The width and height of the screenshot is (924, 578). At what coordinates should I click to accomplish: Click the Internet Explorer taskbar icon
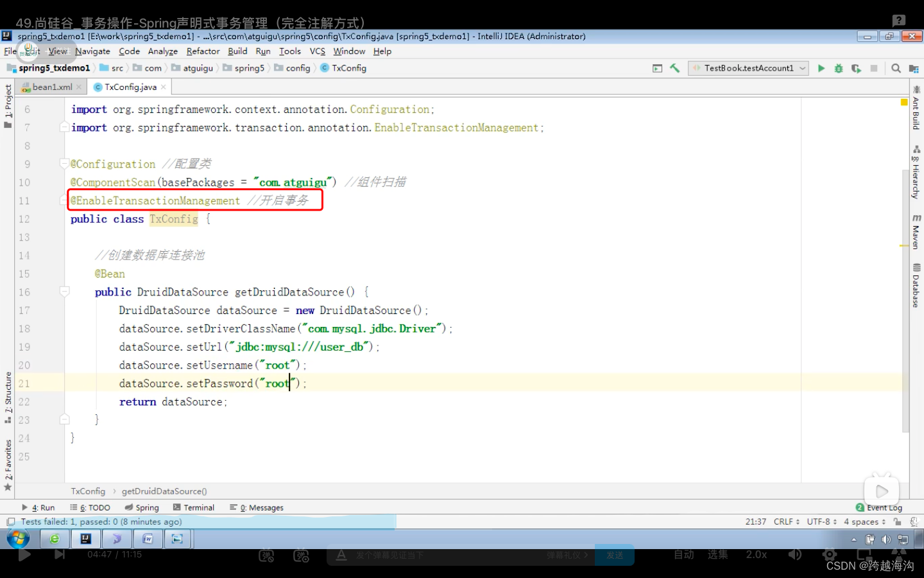tap(55, 539)
